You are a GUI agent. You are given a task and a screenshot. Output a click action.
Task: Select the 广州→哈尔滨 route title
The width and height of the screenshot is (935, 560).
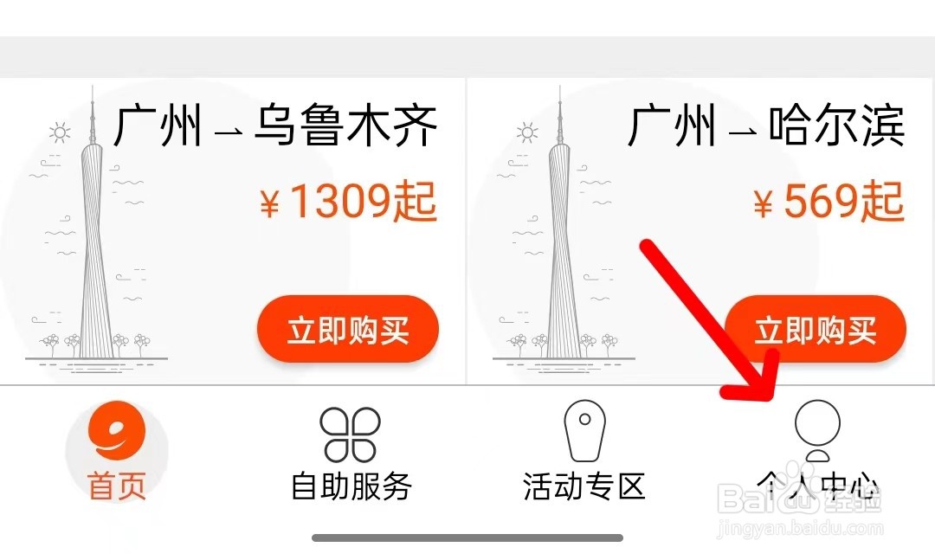pos(766,126)
